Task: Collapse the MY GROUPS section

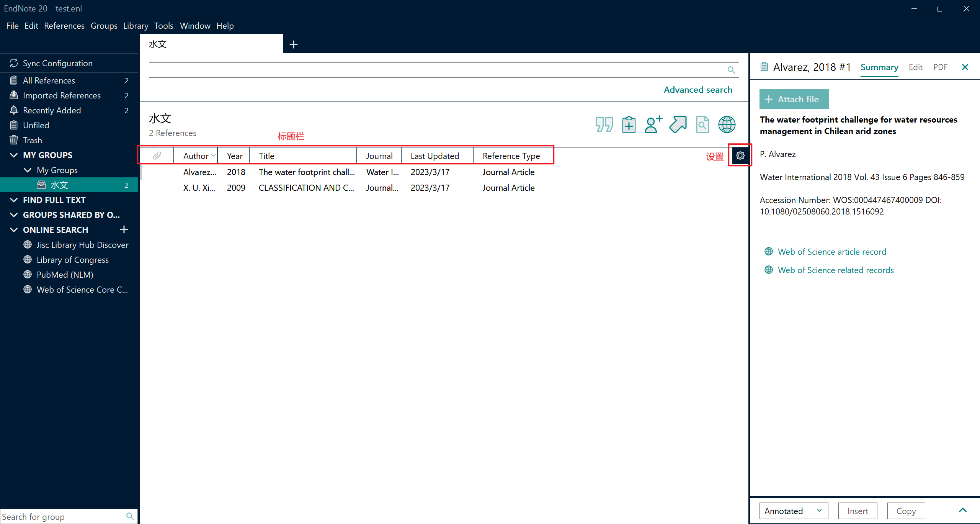Action: [14, 155]
